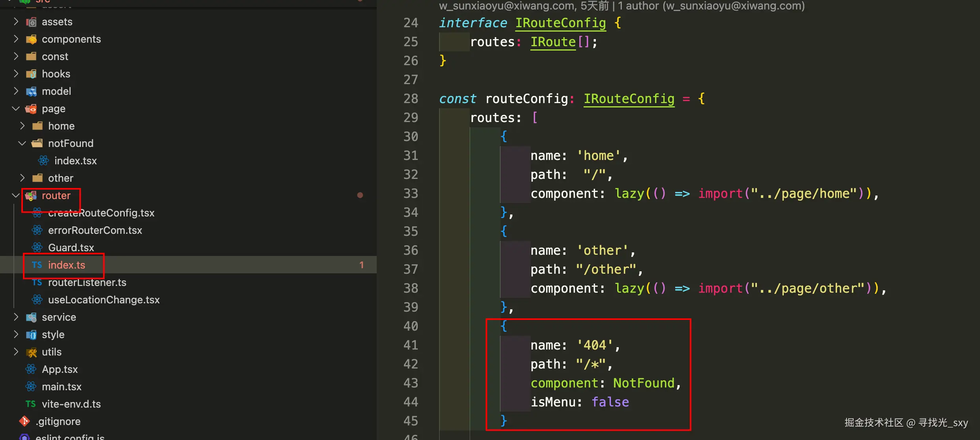The image size is (980, 440).
Task: Select App.tsx in explorer
Action: click(x=60, y=369)
